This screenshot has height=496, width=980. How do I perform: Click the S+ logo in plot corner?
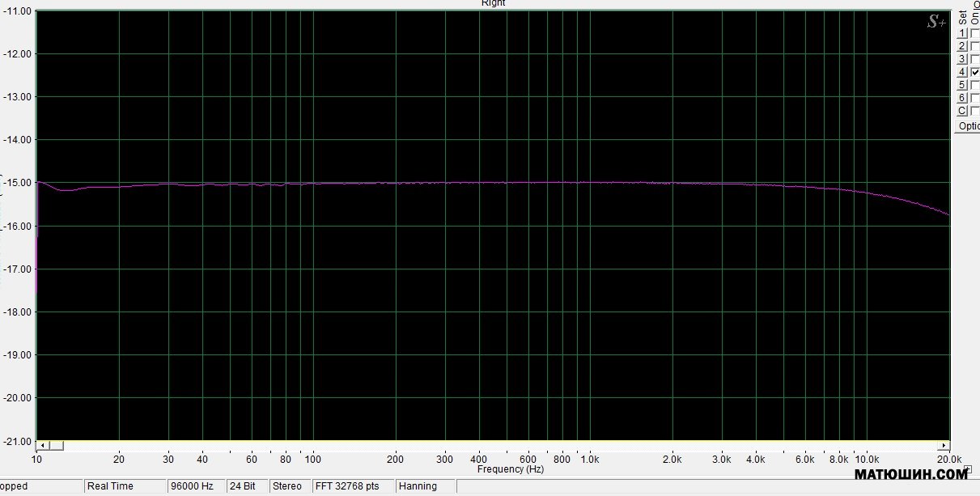pyautogui.click(x=935, y=23)
